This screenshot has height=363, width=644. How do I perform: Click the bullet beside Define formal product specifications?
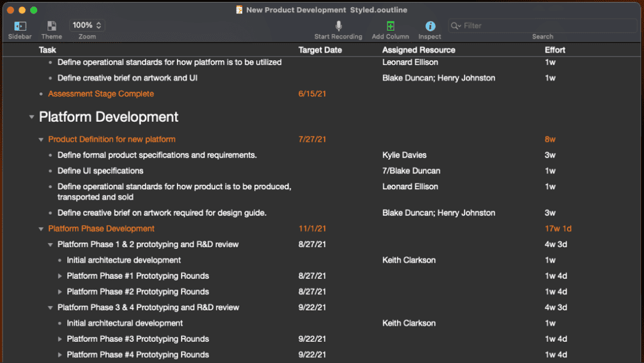(x=50, y=155)
